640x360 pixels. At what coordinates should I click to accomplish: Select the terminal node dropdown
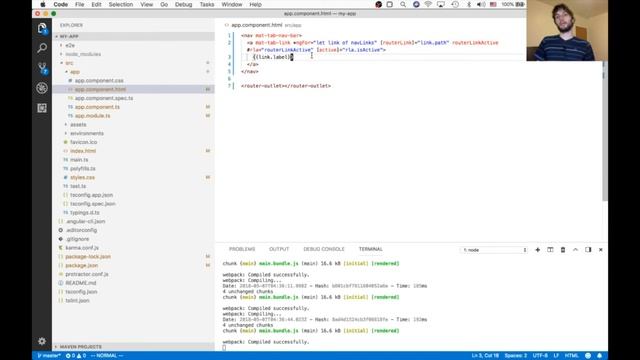click(x=494, y=250)
